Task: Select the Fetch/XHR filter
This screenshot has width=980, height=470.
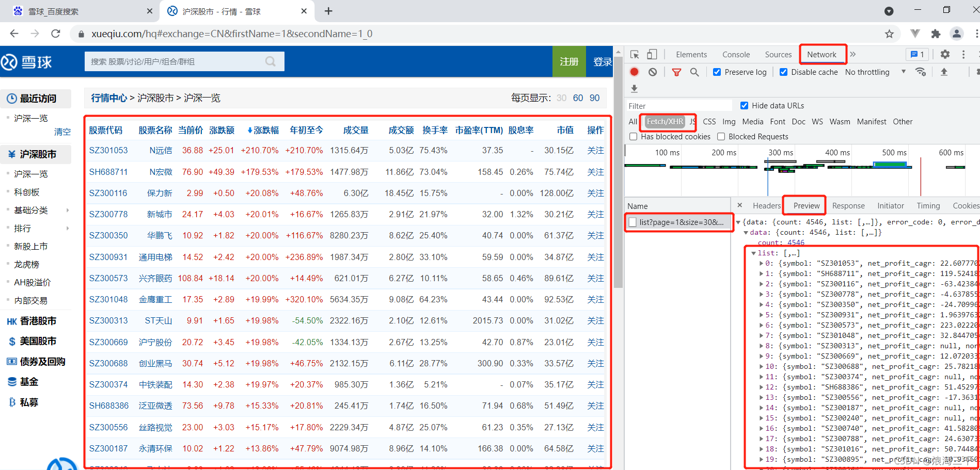Action: 665,122
